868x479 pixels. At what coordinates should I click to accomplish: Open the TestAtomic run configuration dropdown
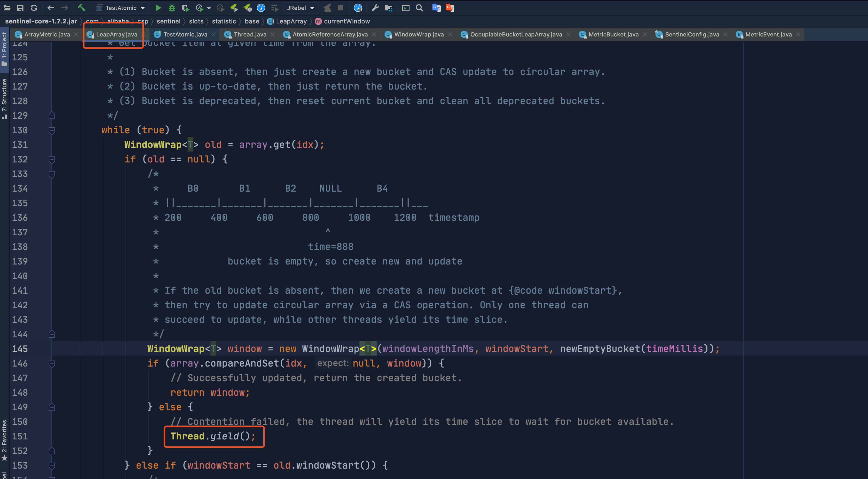pos(121,8)
